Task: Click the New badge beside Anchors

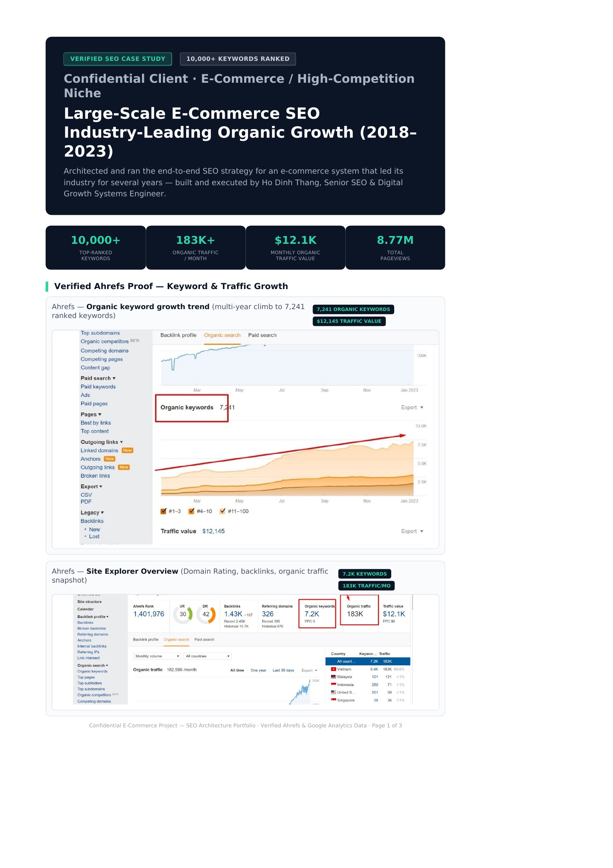Action: point(109,459)
